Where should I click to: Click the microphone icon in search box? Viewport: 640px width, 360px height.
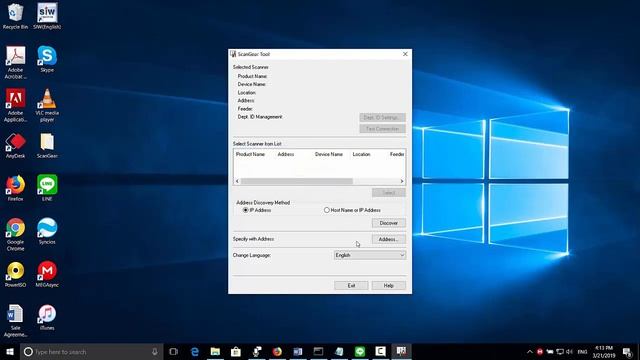155,351
